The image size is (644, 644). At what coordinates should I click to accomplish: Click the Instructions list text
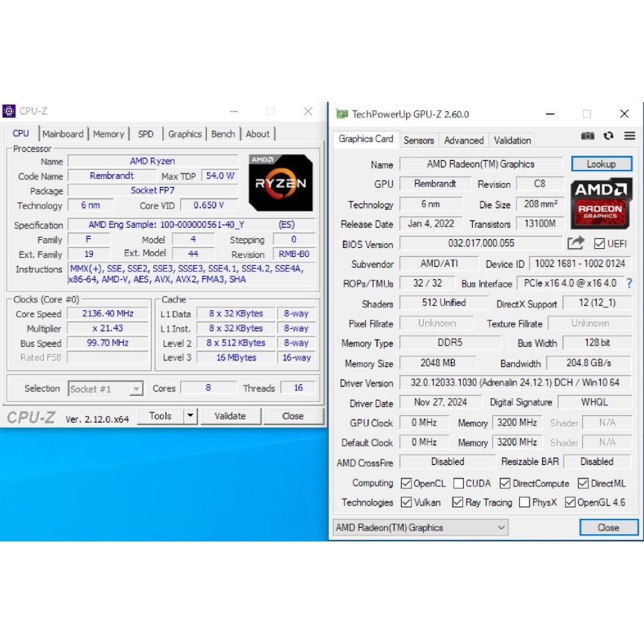192,274
